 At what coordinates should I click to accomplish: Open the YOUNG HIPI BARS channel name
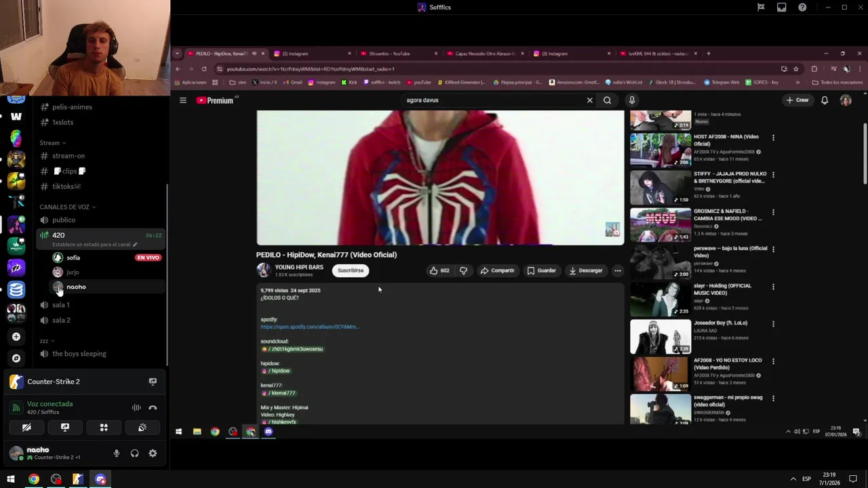[299, 267]
